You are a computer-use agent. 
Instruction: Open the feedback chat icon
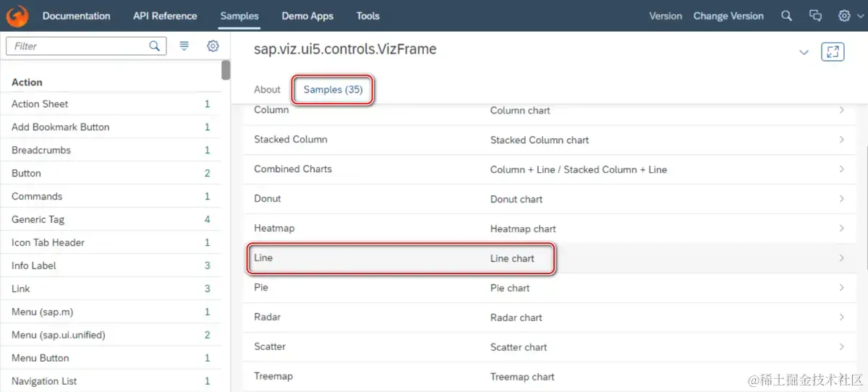(x=815, y=16)
